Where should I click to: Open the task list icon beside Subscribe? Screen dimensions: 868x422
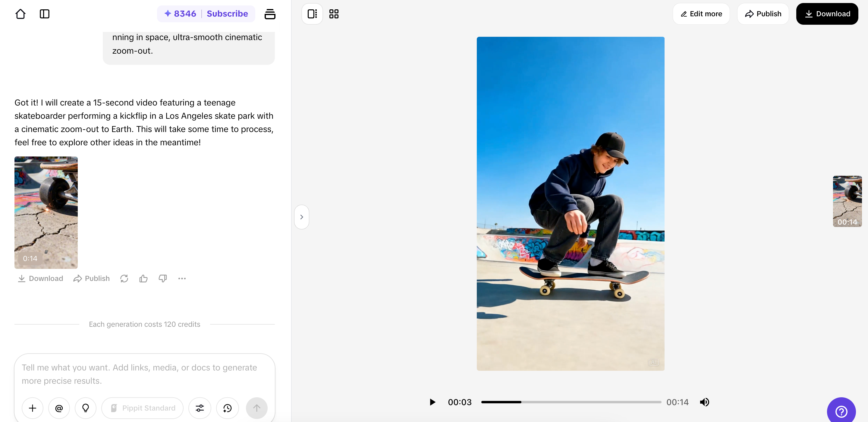[270, 14]
